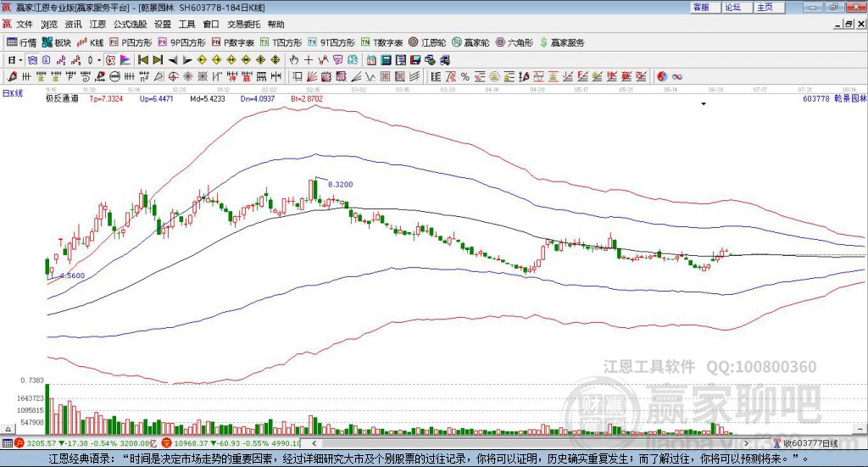This screenshot has width=868, height=467.
Task: Expand the candlestick style dropdown arrow
Action: 99,60
